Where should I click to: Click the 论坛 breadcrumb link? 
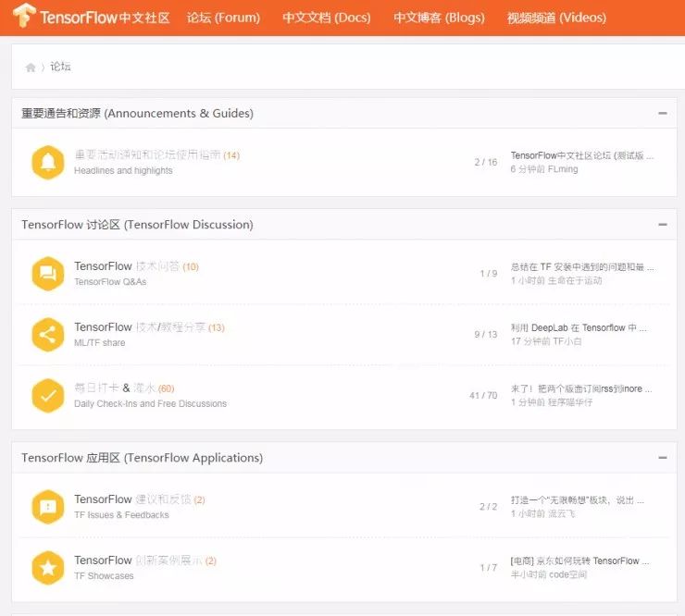coord(60,67)
